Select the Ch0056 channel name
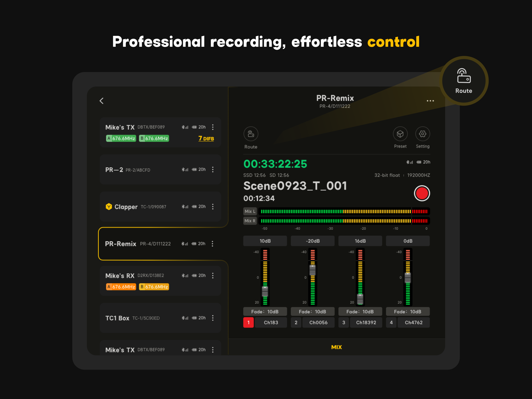Image resolution: width=532 pixels, height=399 pixels. click(318, 322)
